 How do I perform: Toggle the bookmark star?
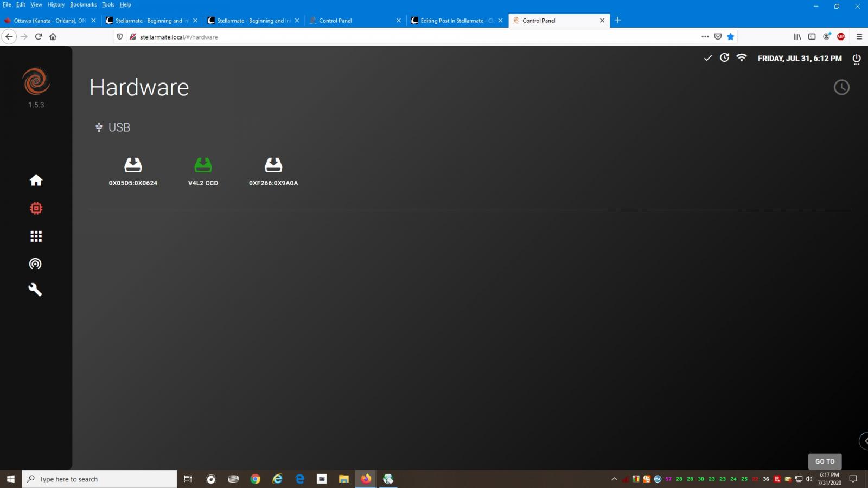coord(730,37)
